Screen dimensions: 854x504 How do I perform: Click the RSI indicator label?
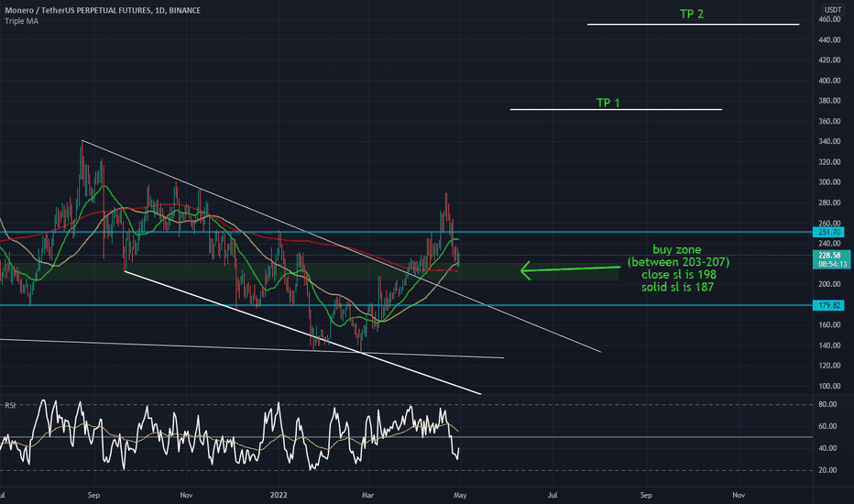point(10,405)
